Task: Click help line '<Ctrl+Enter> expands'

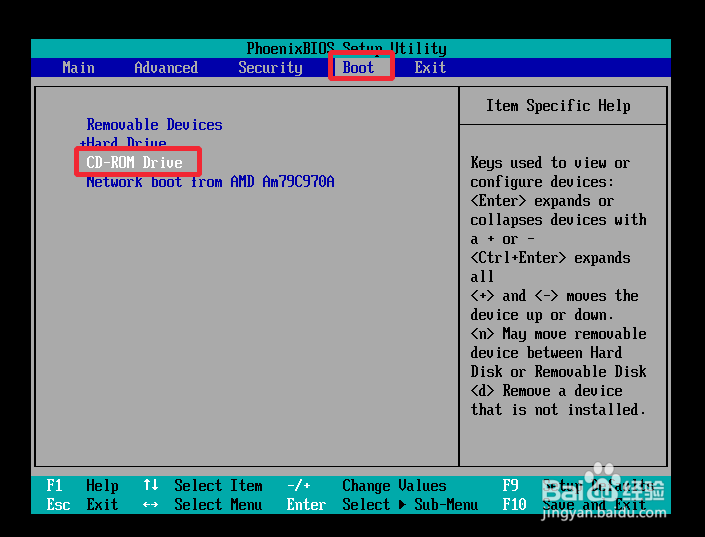Action: (550, 258)
